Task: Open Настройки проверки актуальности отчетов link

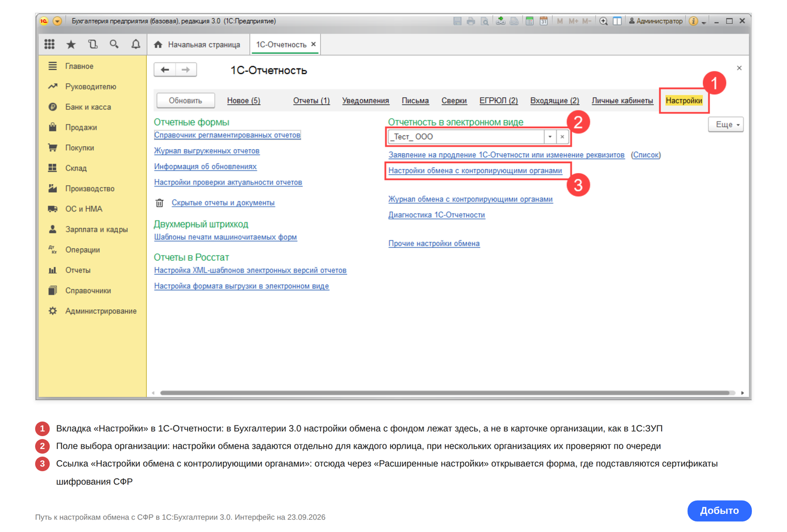Action: click(x=228, y=182)
